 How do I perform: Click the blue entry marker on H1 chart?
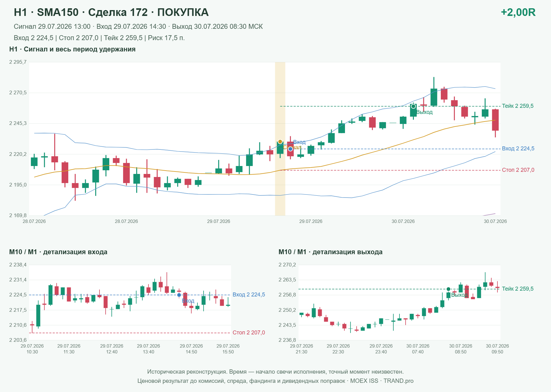[x=290, y=149]
